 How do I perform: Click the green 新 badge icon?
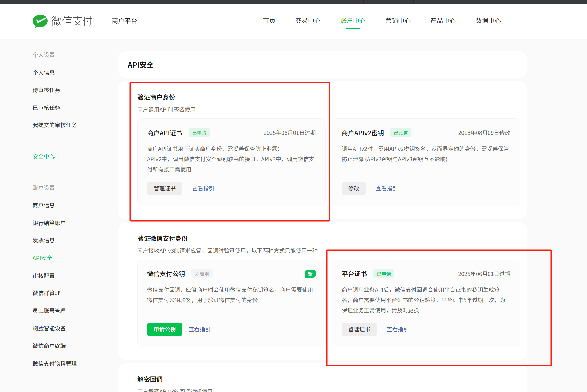point(310,274)
